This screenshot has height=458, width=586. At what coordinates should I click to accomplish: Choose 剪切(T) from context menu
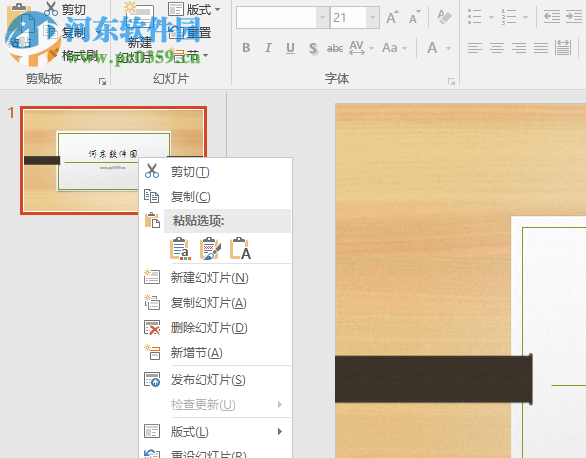216,171
